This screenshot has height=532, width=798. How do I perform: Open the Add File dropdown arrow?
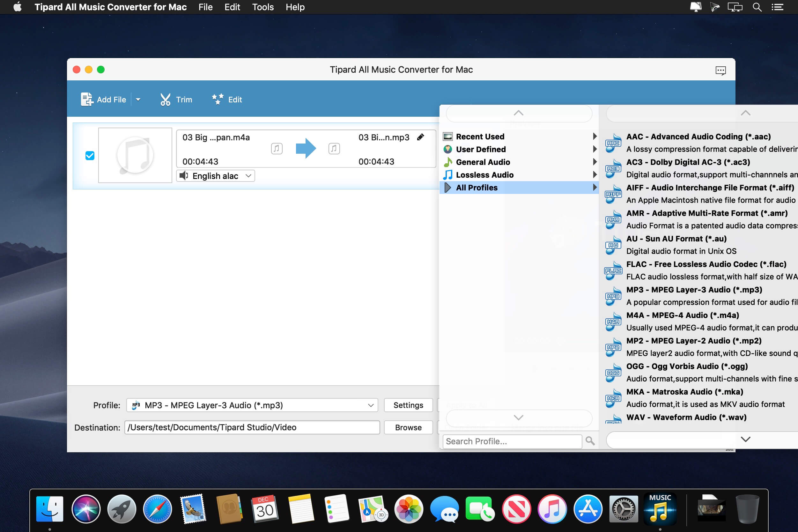pos(138,100)
